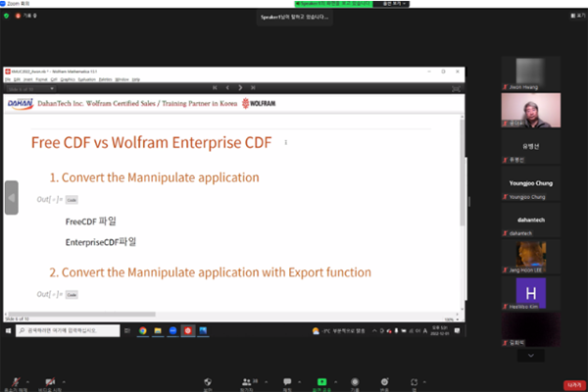
Task: Open Zoom Chat icon
Action: 287,382
